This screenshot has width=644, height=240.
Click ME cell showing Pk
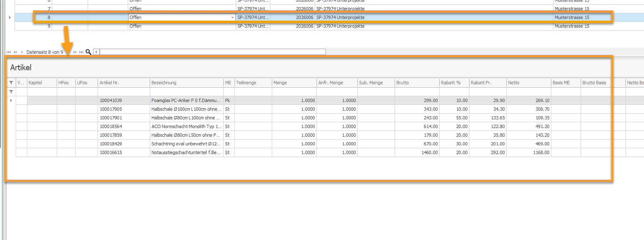229,100
